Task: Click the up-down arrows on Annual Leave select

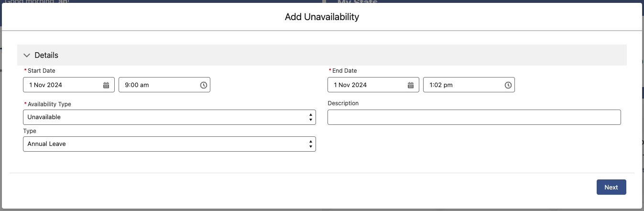Action: [311, 144]
